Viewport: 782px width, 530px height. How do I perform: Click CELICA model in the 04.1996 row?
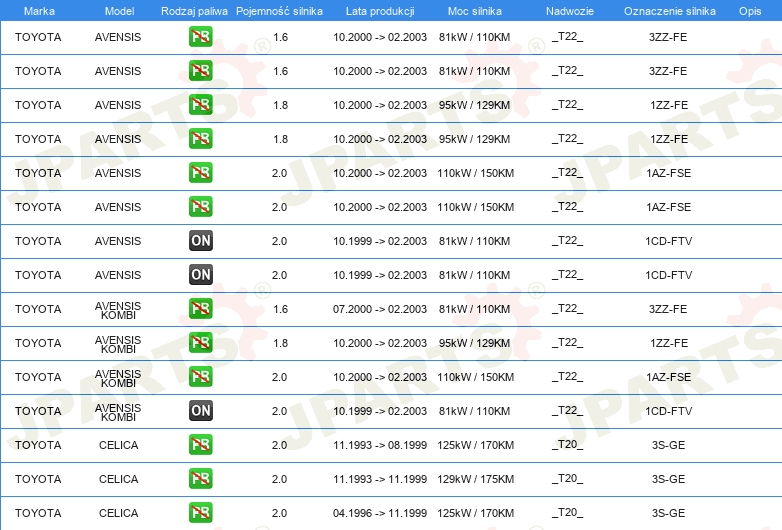(x=118, y=513)
